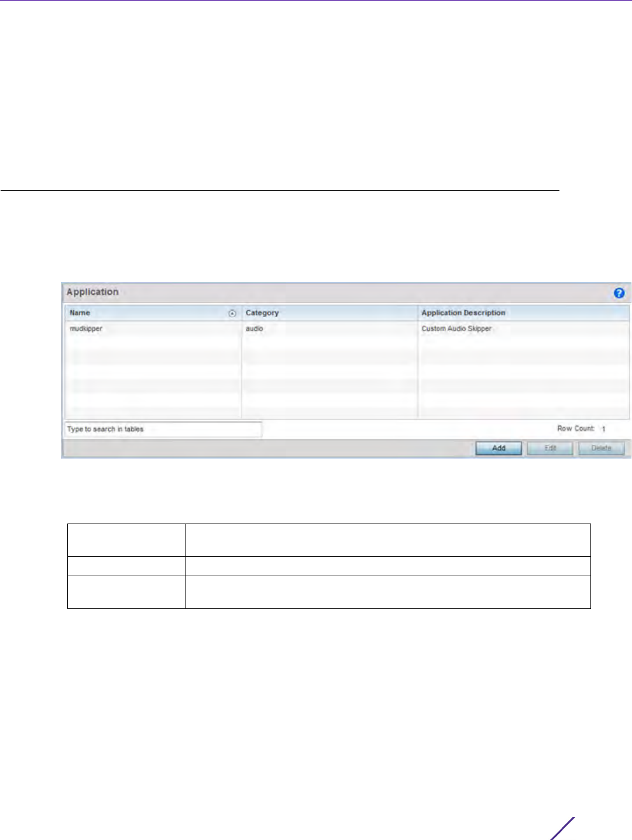Sort by the Category column header
Screen dimensions: 632x840
[329, 313]
